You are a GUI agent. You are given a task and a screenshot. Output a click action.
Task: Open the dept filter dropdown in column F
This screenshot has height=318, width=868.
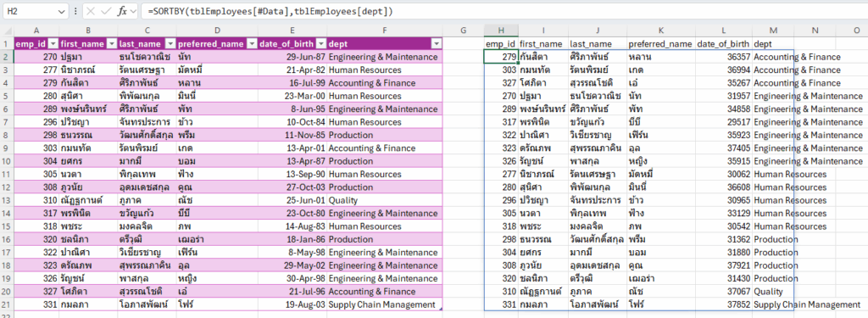tap(437, 44)
